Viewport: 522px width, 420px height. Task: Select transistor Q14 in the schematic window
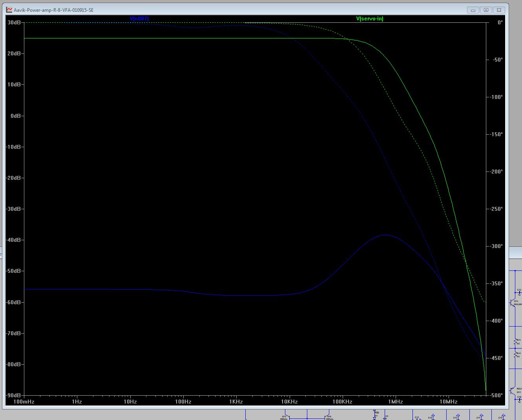(x=513, y=390)
